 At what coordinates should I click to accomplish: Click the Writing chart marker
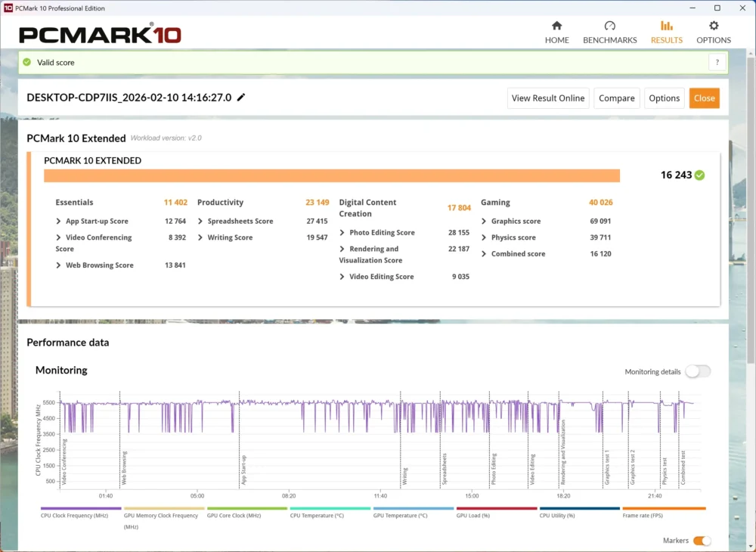[x=404, y=476]
